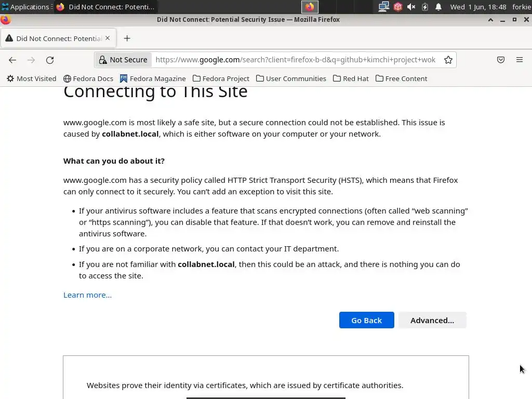Roll up the window with the caret
Viewport: 532px width, 399px height.
point(490,20)
